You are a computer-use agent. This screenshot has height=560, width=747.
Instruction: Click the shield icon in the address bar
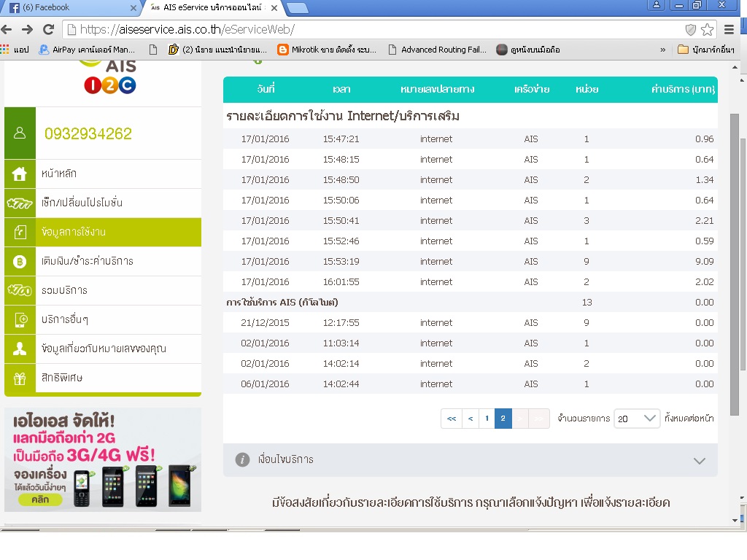(x=690, y=30)
